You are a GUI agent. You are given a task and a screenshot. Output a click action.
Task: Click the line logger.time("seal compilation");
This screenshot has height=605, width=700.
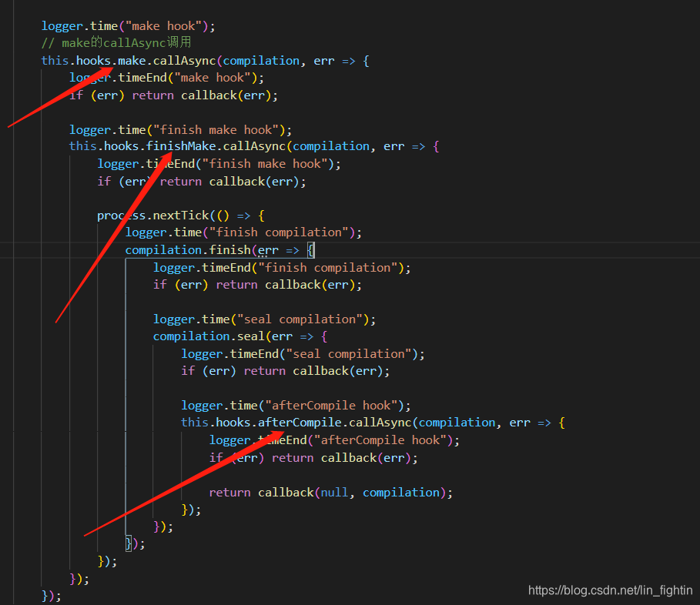[264, 319]
